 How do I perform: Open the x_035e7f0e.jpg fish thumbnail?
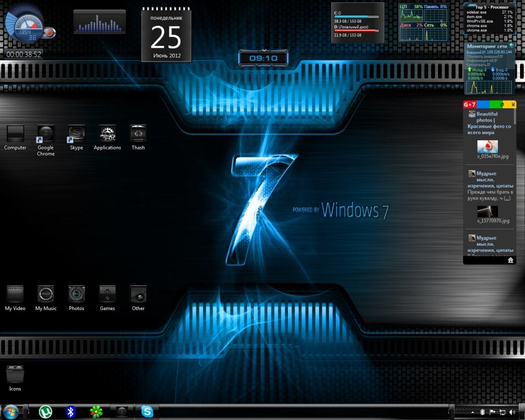[487, 147]
